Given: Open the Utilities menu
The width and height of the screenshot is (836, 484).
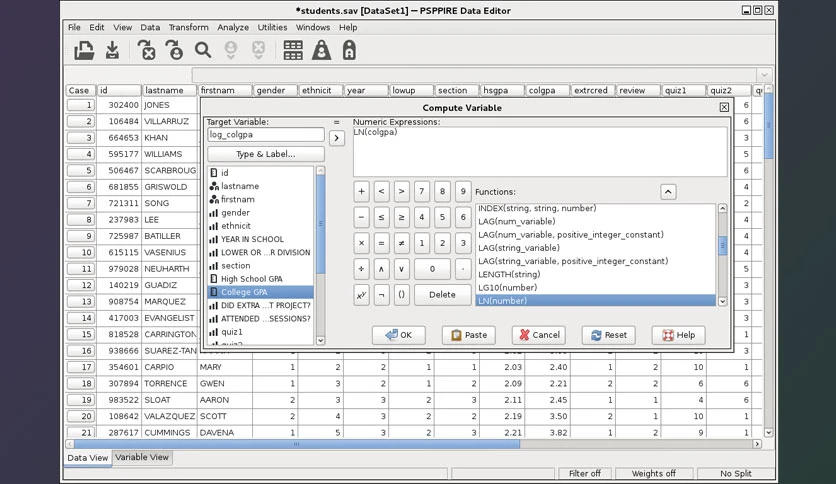Looking at the screenshot, I should (x=272, y=27).
